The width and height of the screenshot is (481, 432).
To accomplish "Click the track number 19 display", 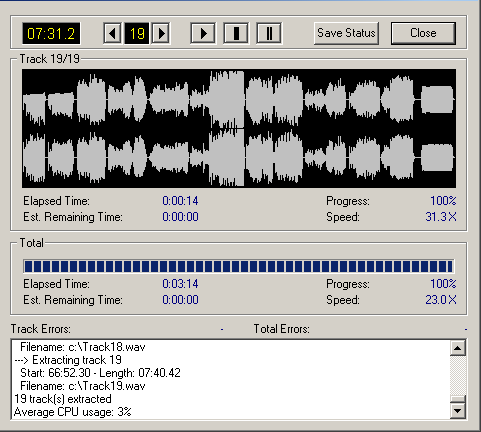I will [137, 33].
